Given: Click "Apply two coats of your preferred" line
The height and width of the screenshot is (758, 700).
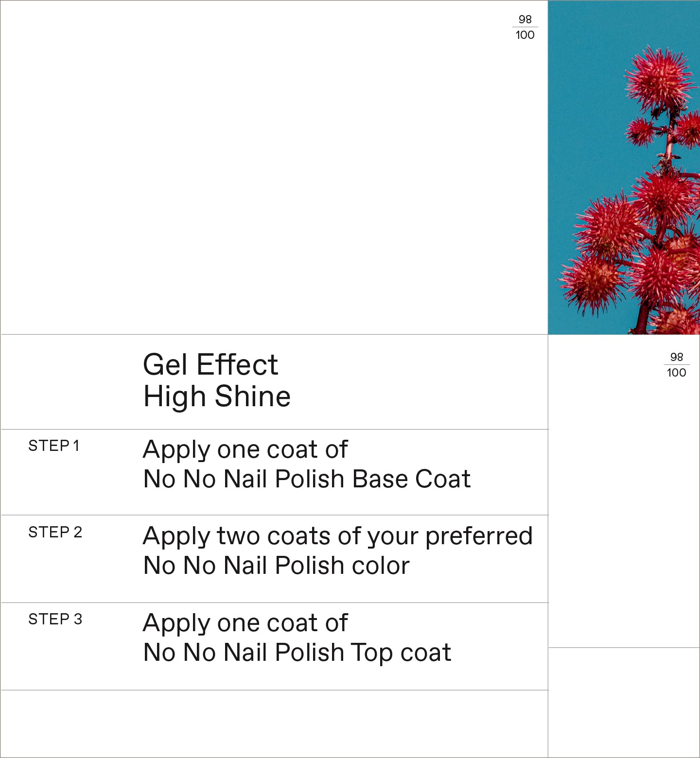Looking at the screenshot, I should click(337, 536).
